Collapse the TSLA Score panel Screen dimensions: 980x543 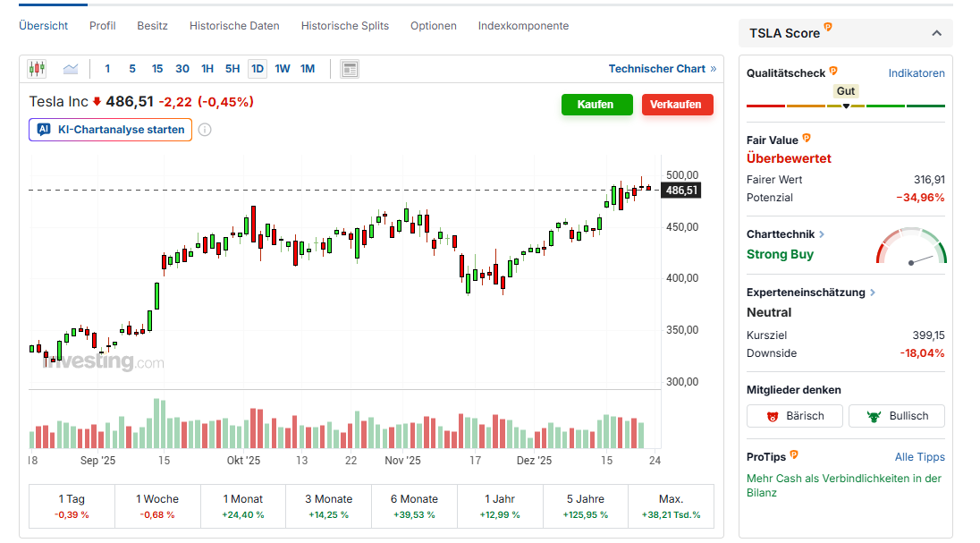coord(936,33)
